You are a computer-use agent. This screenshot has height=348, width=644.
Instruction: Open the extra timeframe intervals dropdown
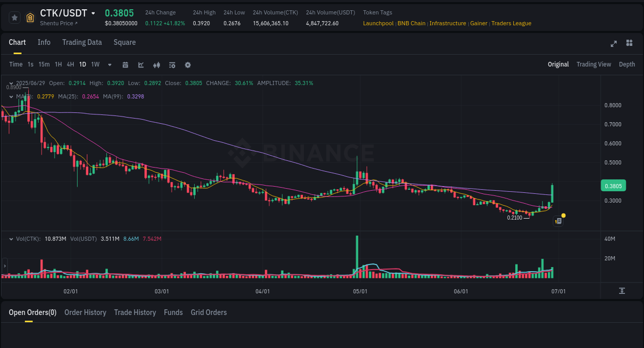coord(109,64)
